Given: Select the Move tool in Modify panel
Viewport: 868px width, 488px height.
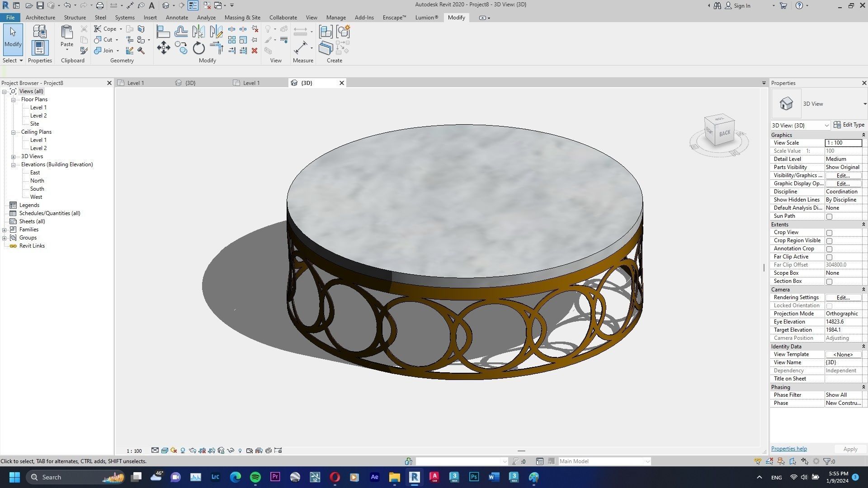Looking at the screenshot, I should tap(163, 48).
